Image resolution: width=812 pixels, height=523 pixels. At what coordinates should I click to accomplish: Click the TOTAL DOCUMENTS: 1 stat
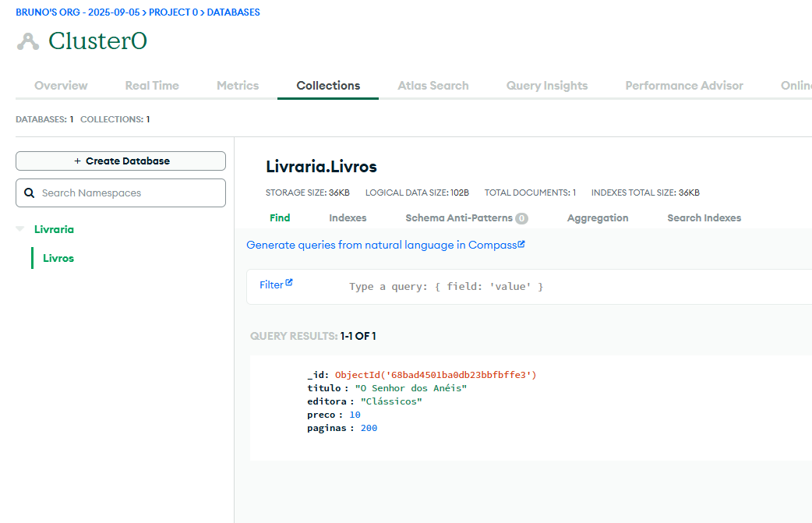530,193
